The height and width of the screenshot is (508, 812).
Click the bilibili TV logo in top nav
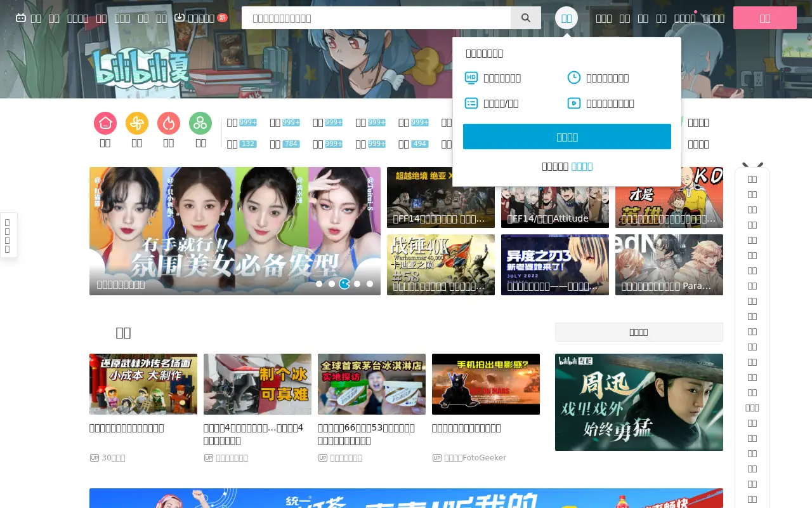pyautogui.click(x=21, y=18)
